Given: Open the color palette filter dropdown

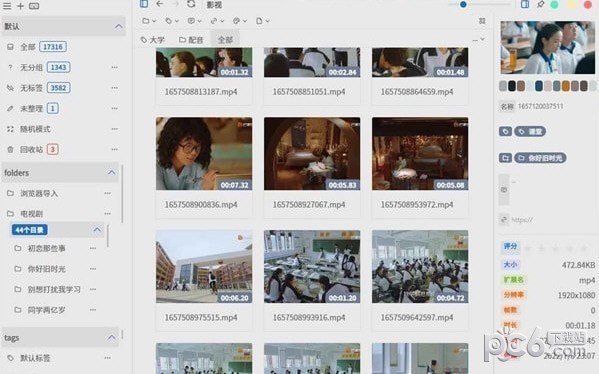Looking at the screenshot, I should point(240,21).
